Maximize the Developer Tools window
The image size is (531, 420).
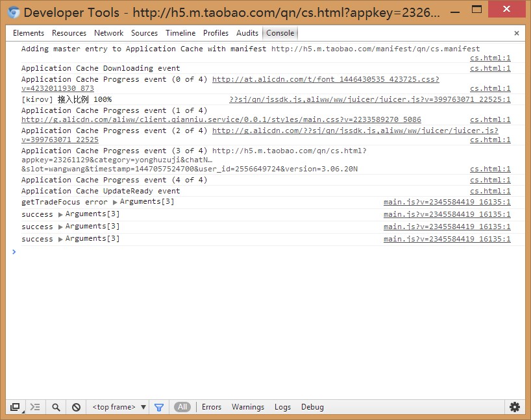coord(476,9)
